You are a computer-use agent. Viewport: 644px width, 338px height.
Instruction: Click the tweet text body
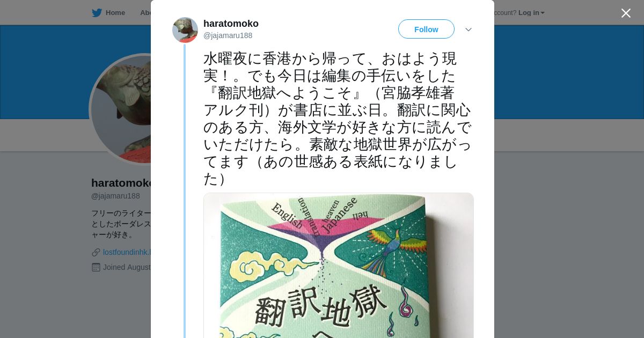pos(338,119)
